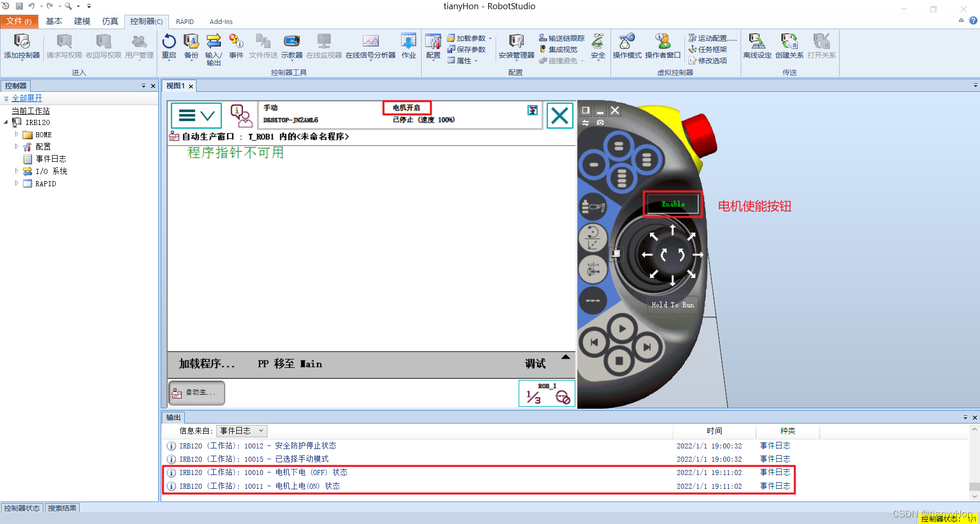Screen dimensions: 980x524
Task: Click the 重启 (Restart) icon
Action: coord(169,46)
